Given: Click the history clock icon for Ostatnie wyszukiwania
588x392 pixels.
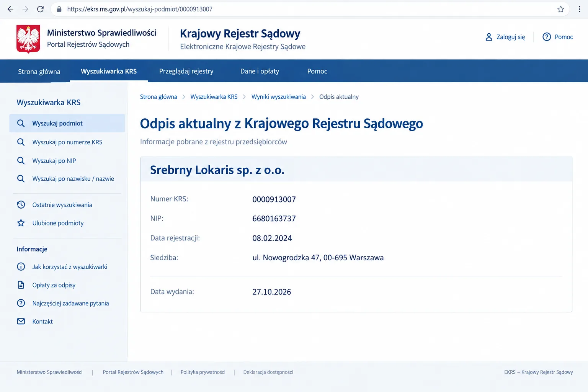Looking at the screenshot, I should pyautogui.click(x=21, y=205).
